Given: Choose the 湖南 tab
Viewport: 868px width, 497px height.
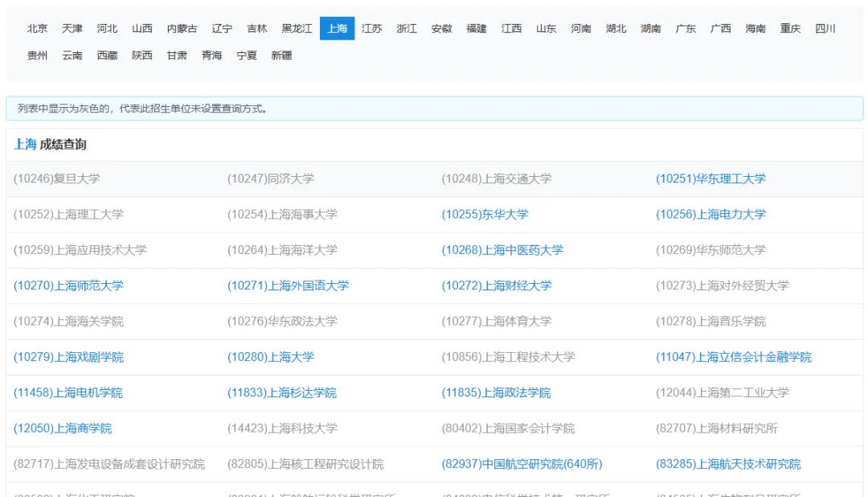Looking at the screenshot, I should tap(651, 28).
